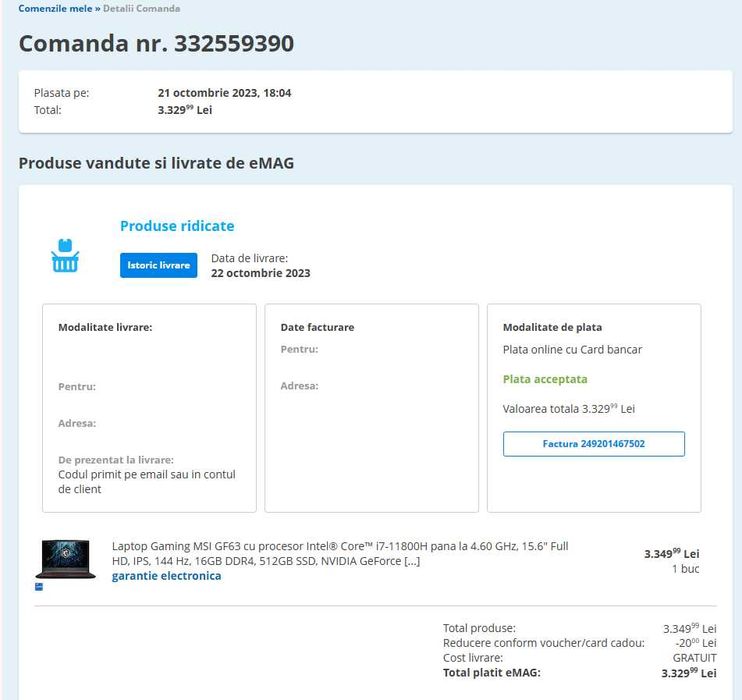The image size is (742, 700).
Task: Click the shopping basket pickup icon
Action: pyautogui.click(x=65, y=256)
